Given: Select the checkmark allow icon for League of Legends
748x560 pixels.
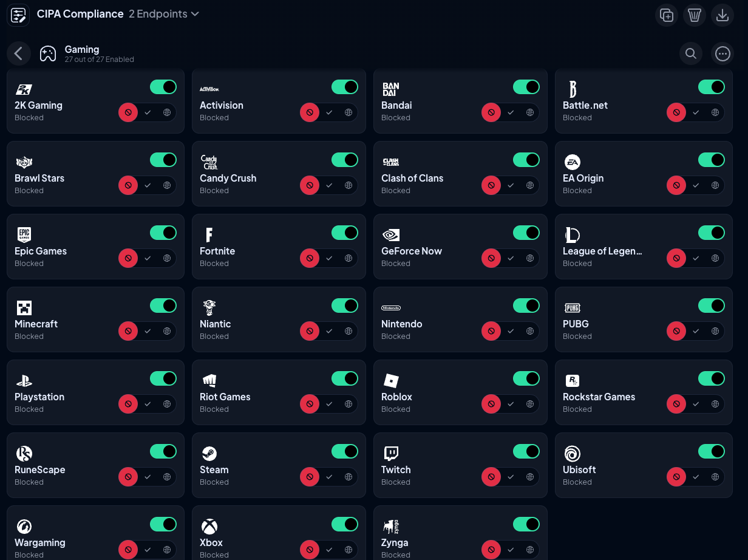Looking at the screenshot, I should point(696,258).
